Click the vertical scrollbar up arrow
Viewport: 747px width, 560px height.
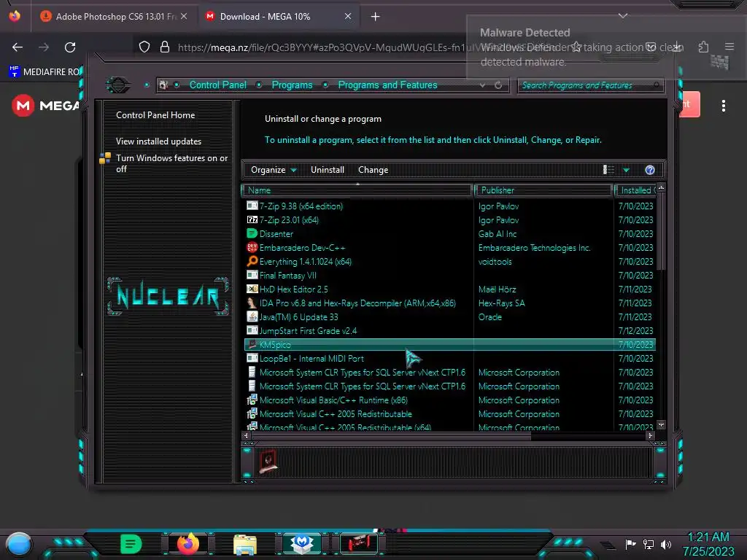(x=661, y=188)
